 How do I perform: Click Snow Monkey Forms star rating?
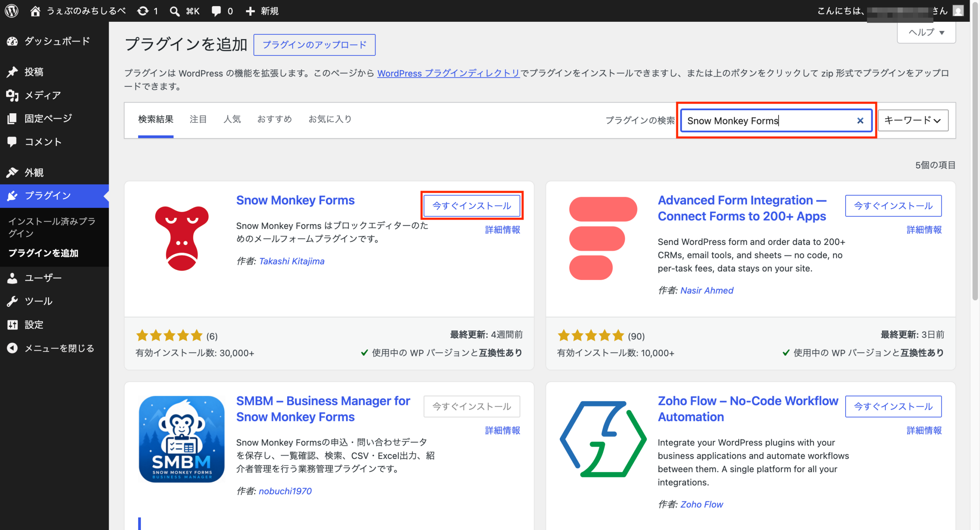[x=169, y=336]
